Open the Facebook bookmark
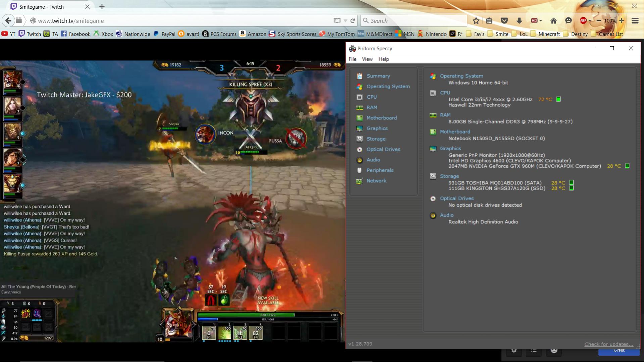The height and width of the screenshot is (362, 644). tap(76, 34)
